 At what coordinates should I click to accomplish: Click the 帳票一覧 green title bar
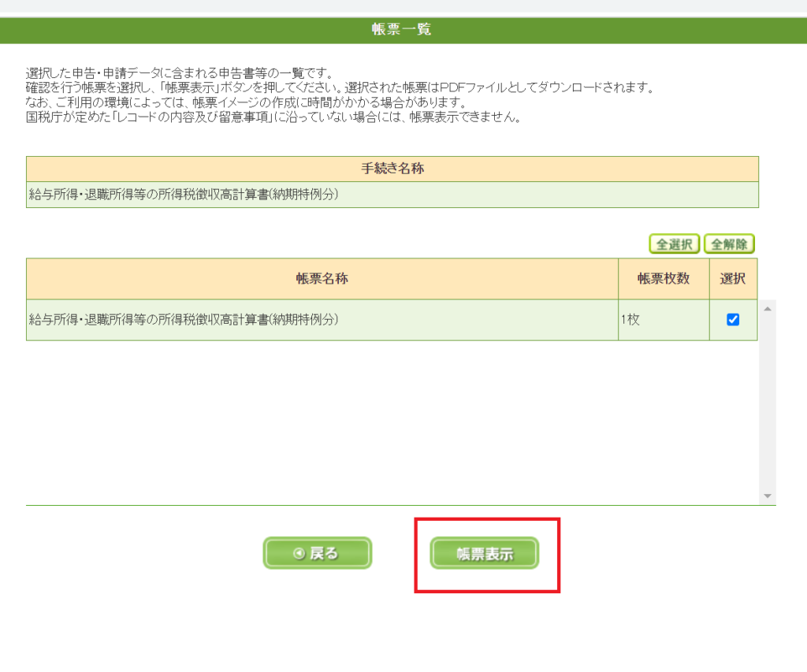click(x=402, y=30)
